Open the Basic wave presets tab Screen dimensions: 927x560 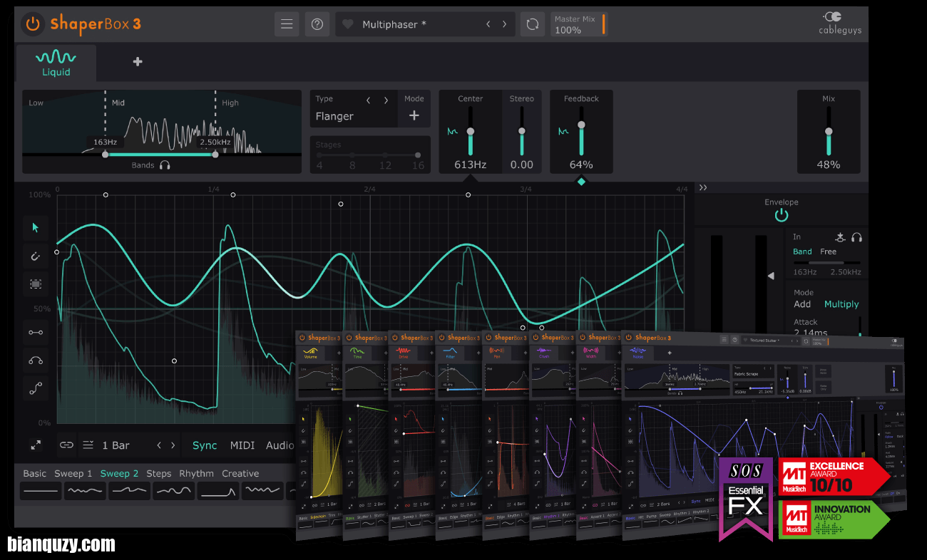pos(35,474)
